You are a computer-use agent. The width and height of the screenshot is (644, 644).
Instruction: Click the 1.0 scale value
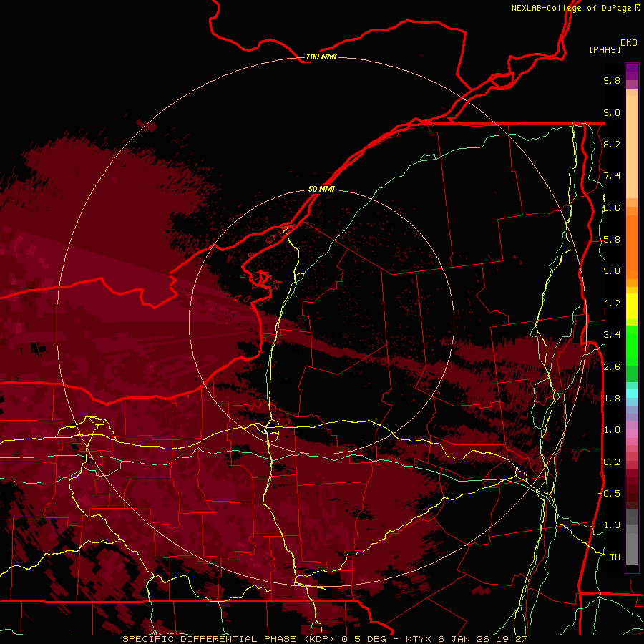point(612,430)
